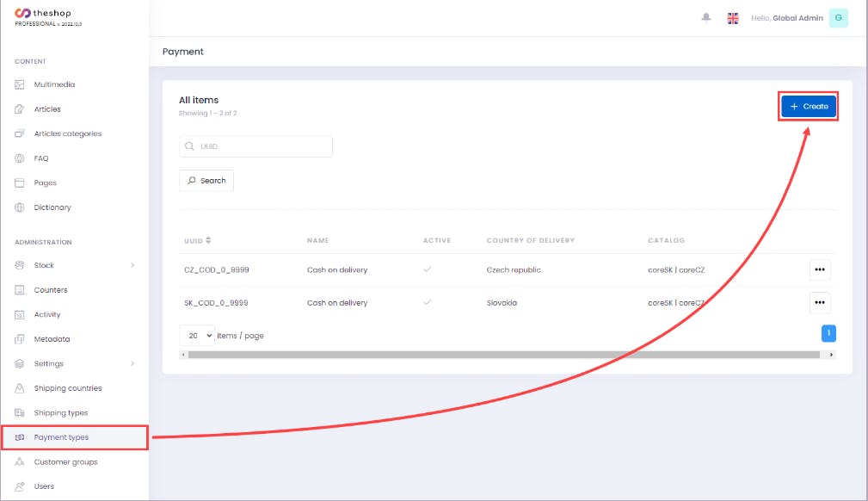Viewport: 868px width, 501px height.
Task: Go to page 1 in pagination
Action: point(828,333)
